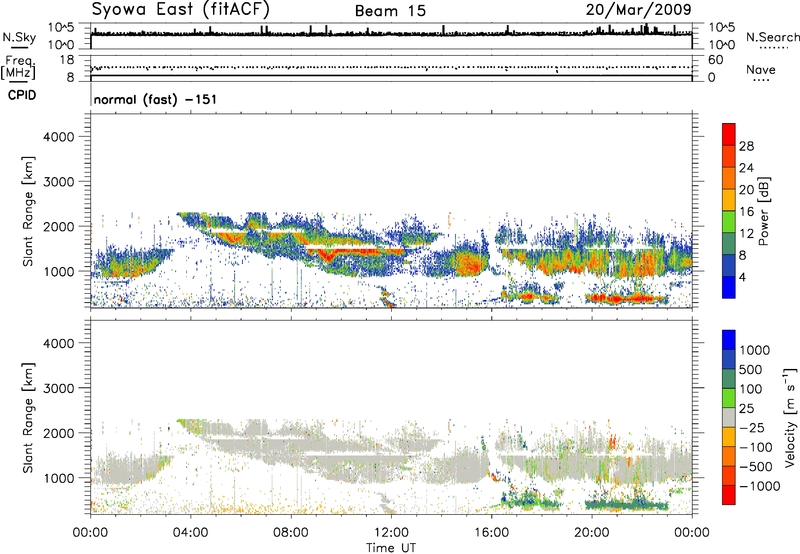Click the '100' label on Velocity colorbar

(750, 389)
